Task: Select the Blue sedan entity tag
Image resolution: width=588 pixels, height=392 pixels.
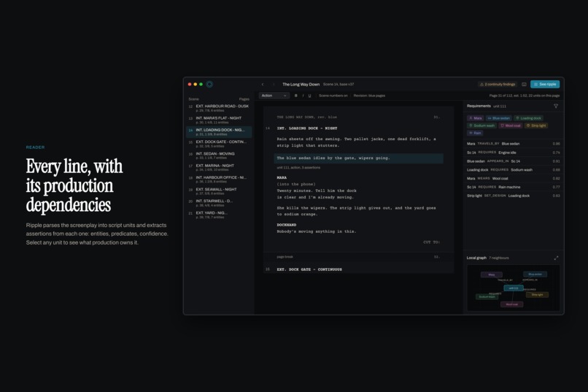Action: pos(499,118)
